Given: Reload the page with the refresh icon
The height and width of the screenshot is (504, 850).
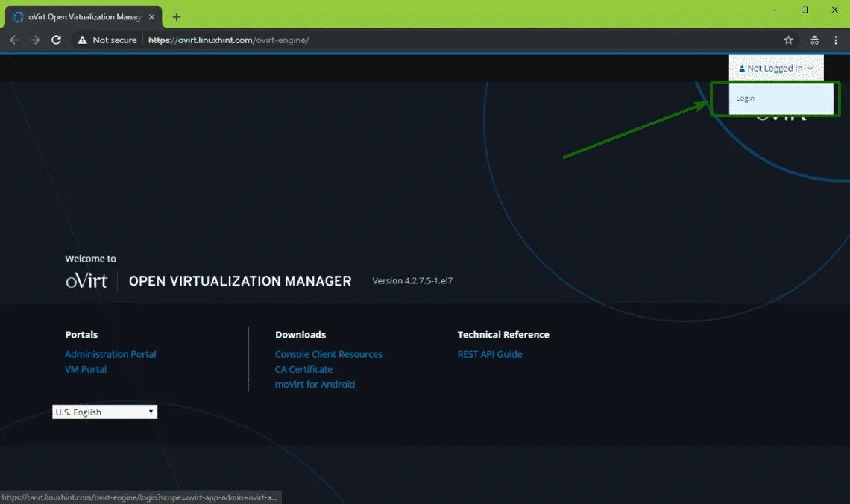Looking at the screenshot, I should [x=56, y=40].
